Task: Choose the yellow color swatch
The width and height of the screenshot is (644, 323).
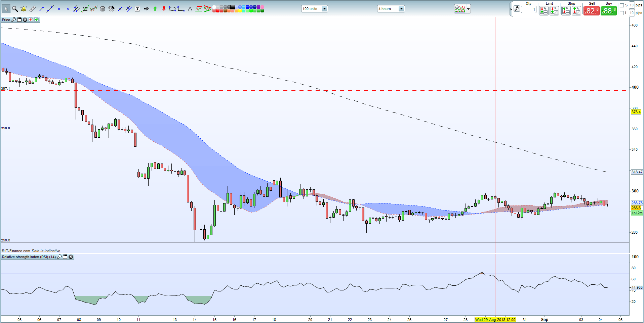Action: point(240,11)
